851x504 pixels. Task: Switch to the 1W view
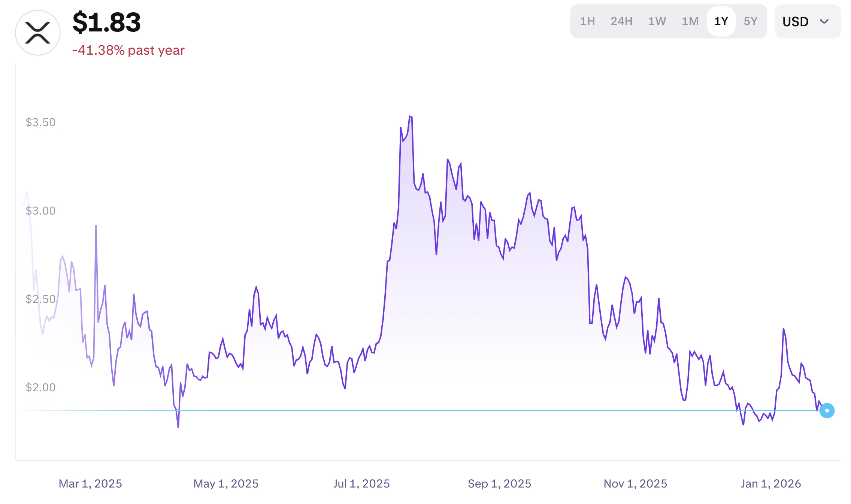click(657, 21)
